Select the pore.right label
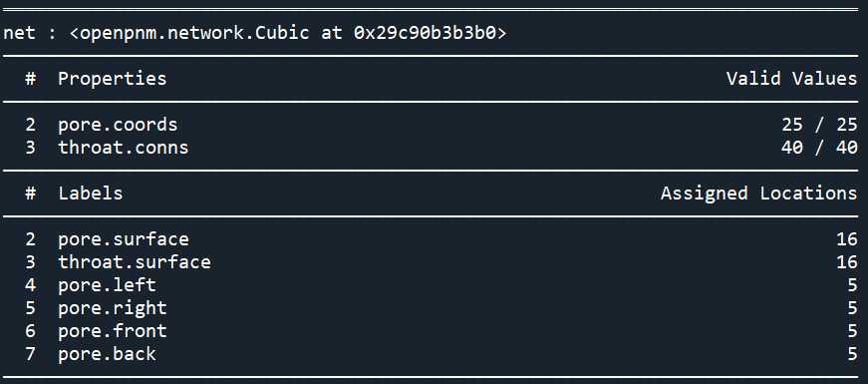The width and height of the screenshot is (868, 384). [112, 308]
